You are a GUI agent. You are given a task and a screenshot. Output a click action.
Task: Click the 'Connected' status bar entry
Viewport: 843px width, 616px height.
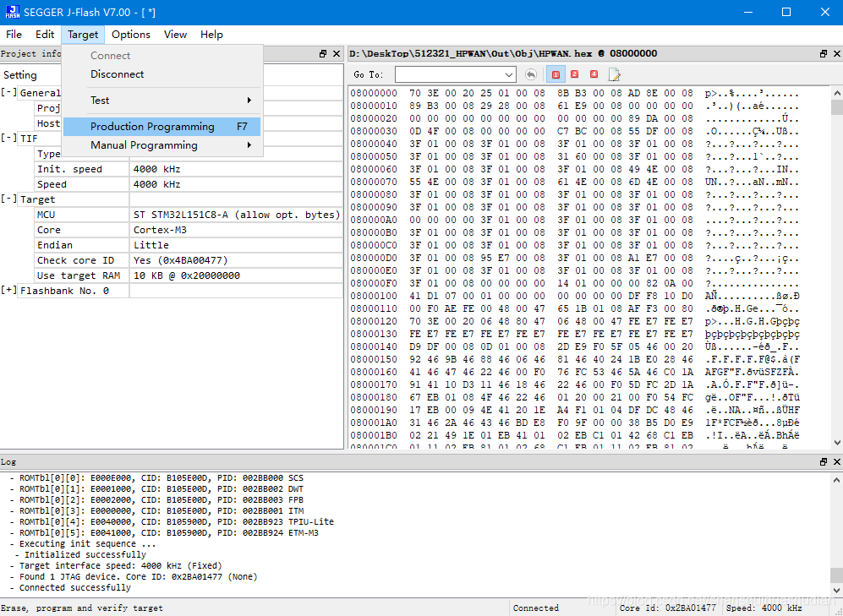536,608
